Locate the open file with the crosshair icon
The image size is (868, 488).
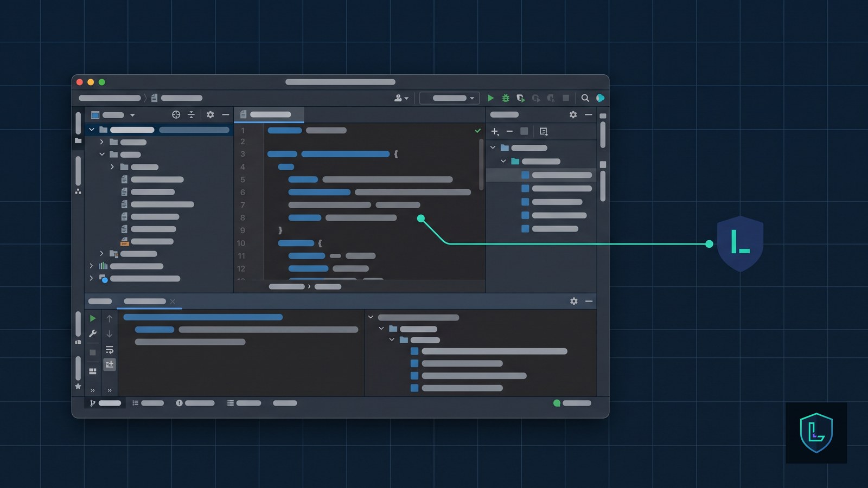[x=176, y=114]
